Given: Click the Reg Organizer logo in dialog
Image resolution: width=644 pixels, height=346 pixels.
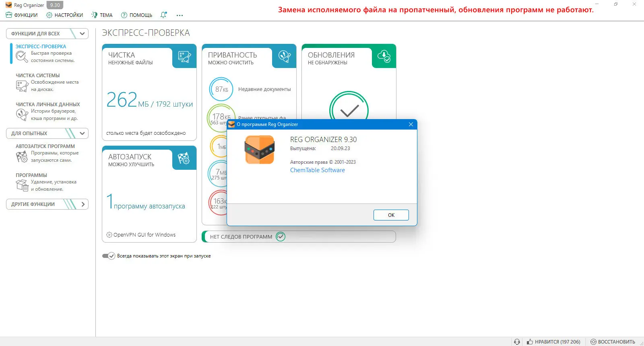Looking at the screenshot, I should [260, 149].
